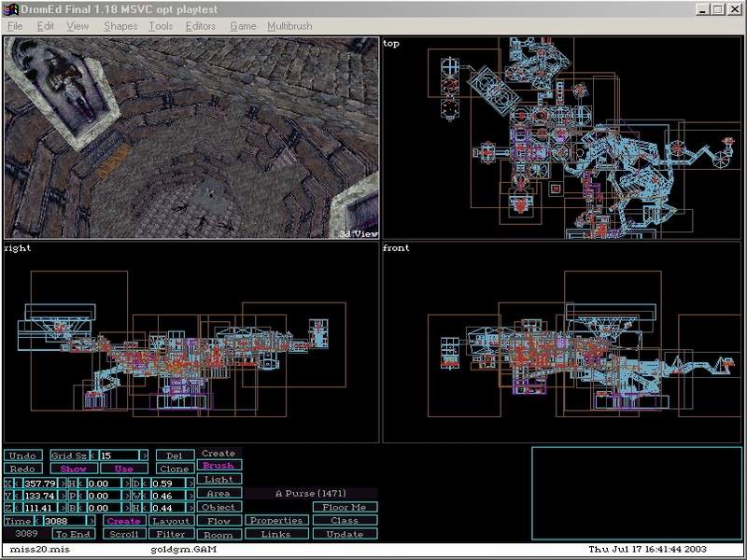Click inside the 3d View viewport
Screen dimensions: 747x560
coord(191,138)
